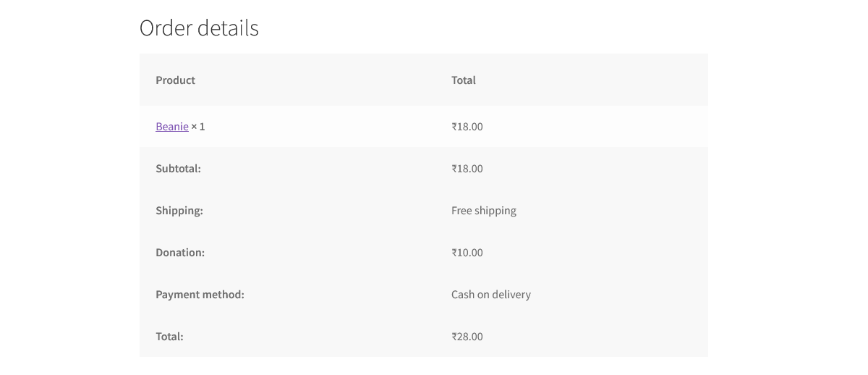Viewport: 868px width, 375px height.
Task: Click the Payment method: label
Action: coord(200,295)
